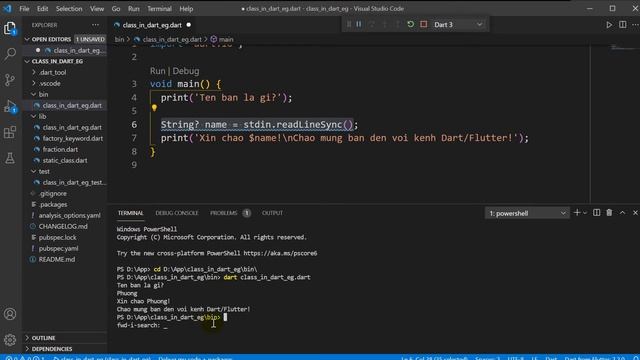The width and height of the screenshot is (640, 360).
Task: Select the class_in_dart_eg.dart editor tab
Action: click(152, 25)
